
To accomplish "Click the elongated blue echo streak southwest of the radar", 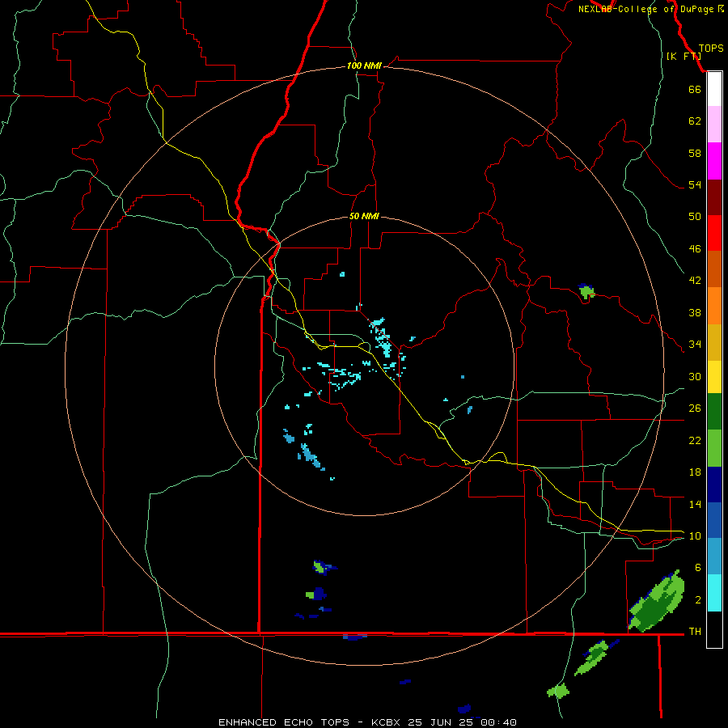I will click(310, 456).
